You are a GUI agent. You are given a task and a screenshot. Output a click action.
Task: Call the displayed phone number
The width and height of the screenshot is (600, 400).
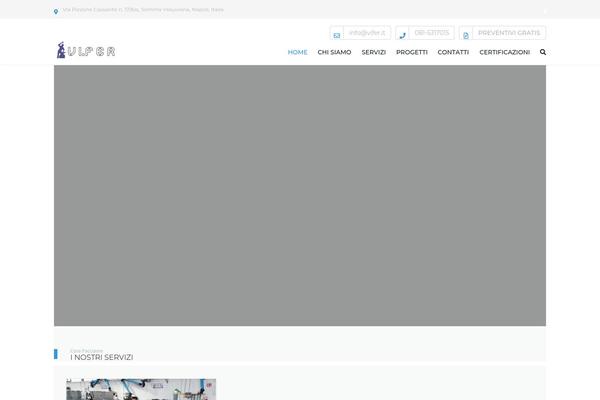[x=432, y=33]
